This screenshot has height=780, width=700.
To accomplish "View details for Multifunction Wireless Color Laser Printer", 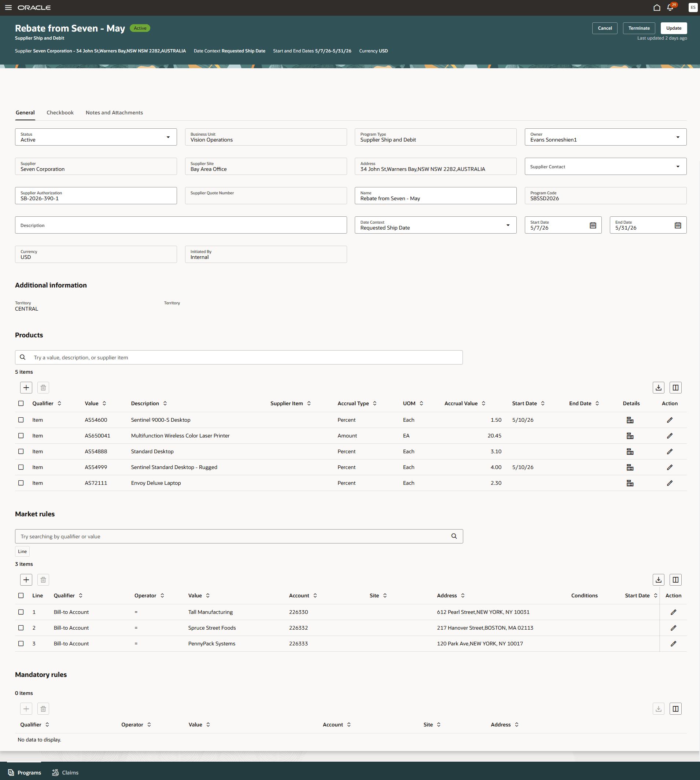I will click(x=630, y=436).
